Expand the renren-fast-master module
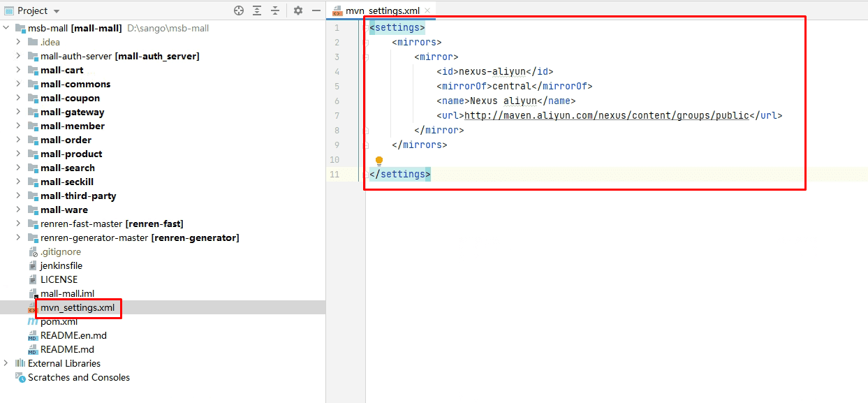 click(19, 224)
